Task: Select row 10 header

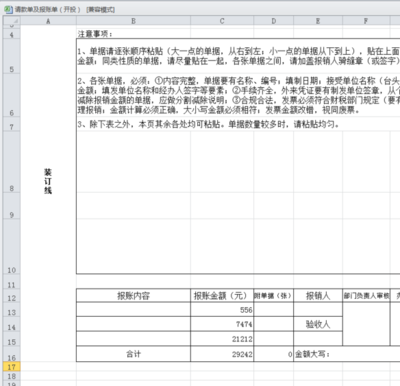Action: coord(11,246)
